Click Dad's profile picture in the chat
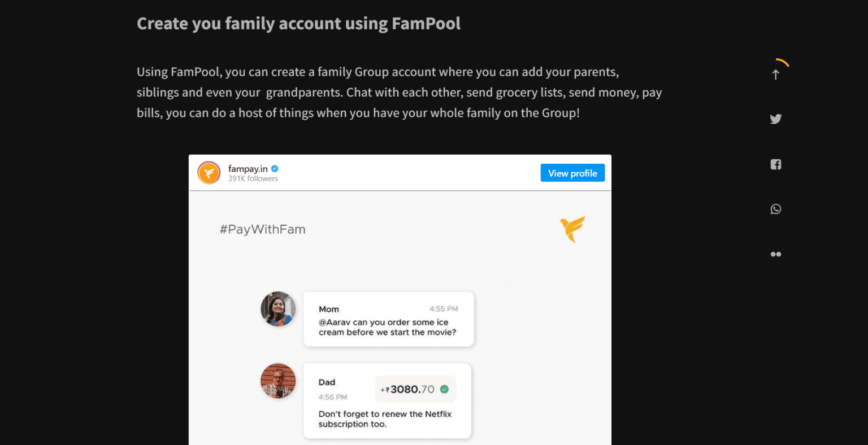Screen dimensions: 868x445 [277, 381]
